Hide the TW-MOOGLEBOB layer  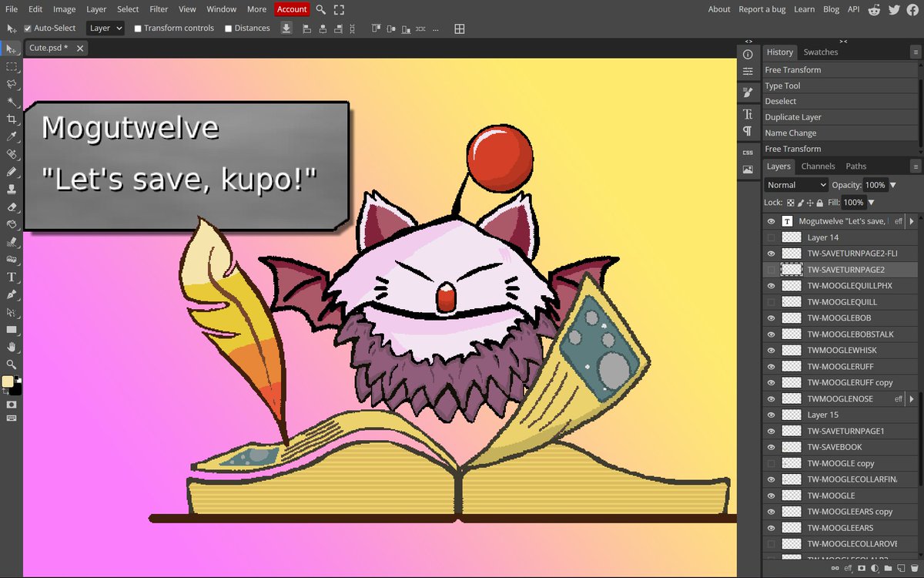click(772, 318)
